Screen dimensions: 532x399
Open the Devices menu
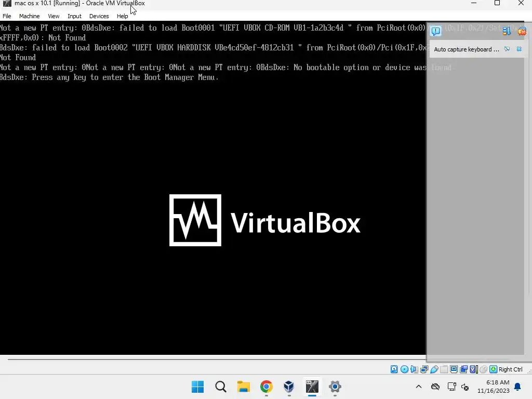pyautogui.click(x=99, y=16)
